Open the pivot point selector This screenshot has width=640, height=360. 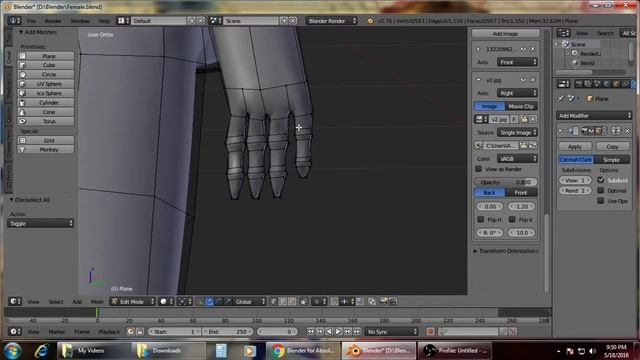point(184,302)
